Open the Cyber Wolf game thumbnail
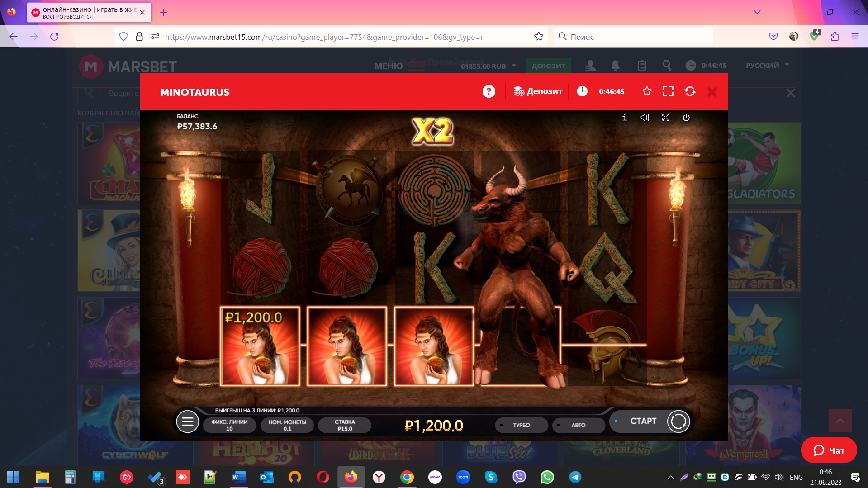Viewport: 868px width, 488px height. click(135, 425)
